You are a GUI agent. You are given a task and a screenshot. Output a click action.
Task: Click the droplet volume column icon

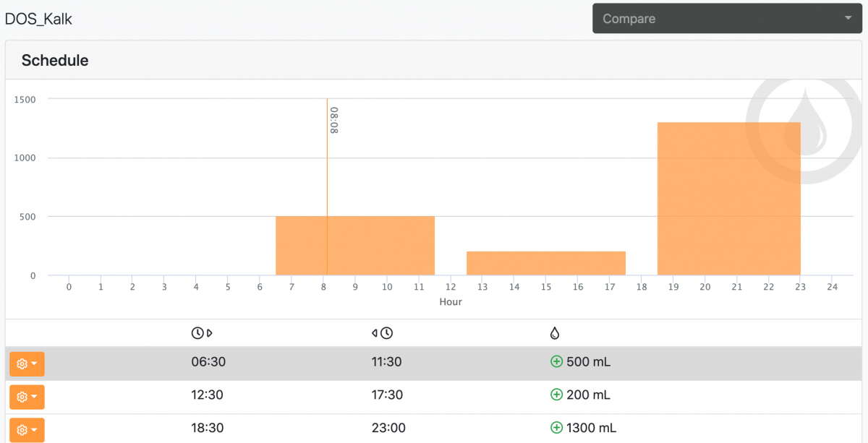tap(555, 333)
